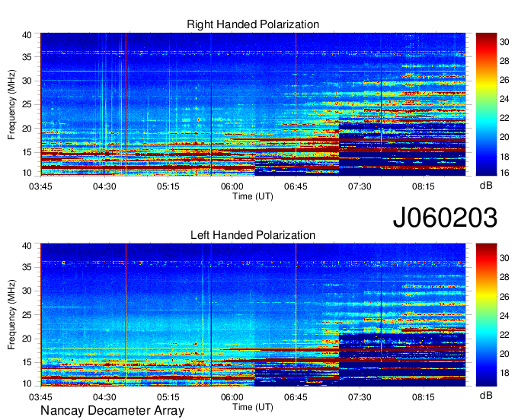Click the 22 dB value on Left Handed color bar
This screenshot has width=518, height=420.
504,336
